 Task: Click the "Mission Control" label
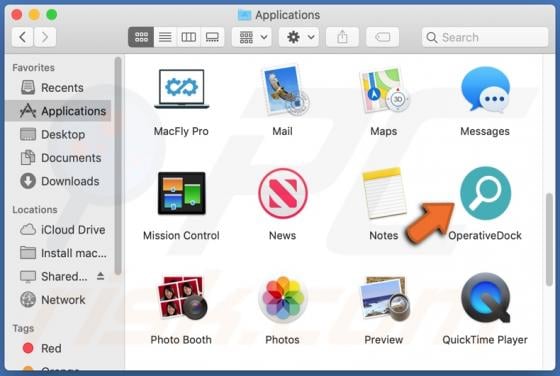coord(181,235)
